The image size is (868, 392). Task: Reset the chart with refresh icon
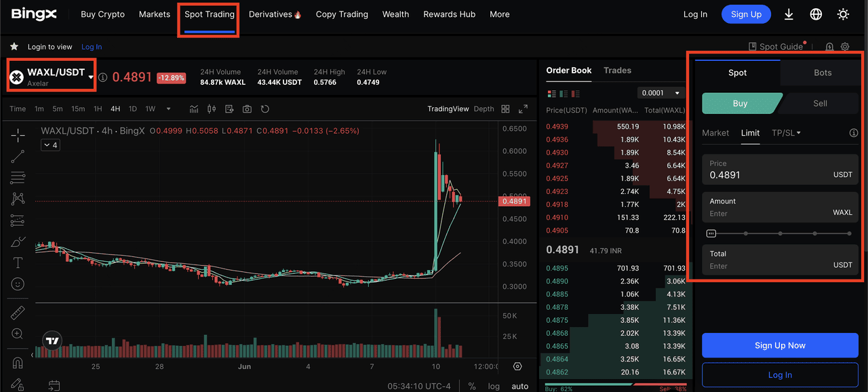(x=265, y=109)
